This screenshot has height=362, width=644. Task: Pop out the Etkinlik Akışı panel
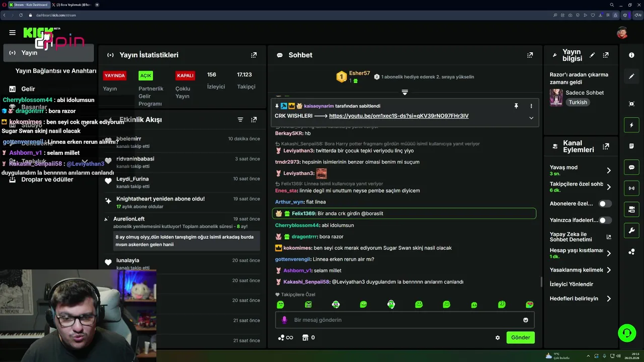(x=254, y=120)
